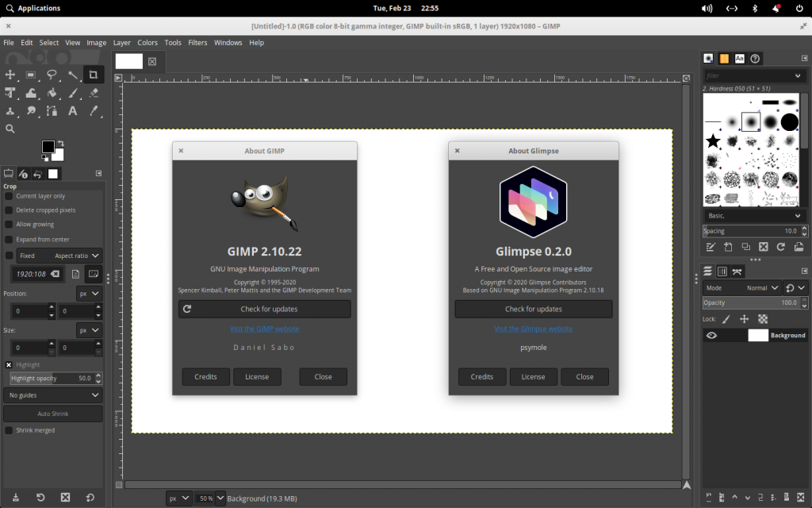Screen dimensions: 812x508
Task: Select the Text tool
Action: point(72,111)
